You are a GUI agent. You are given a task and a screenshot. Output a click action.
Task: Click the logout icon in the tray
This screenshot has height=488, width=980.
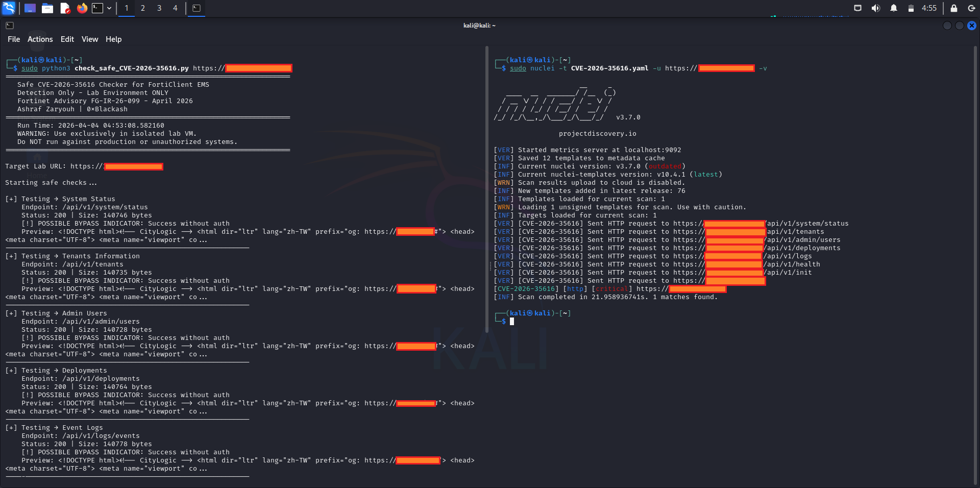pyautogui.click(x=971, y=8)
